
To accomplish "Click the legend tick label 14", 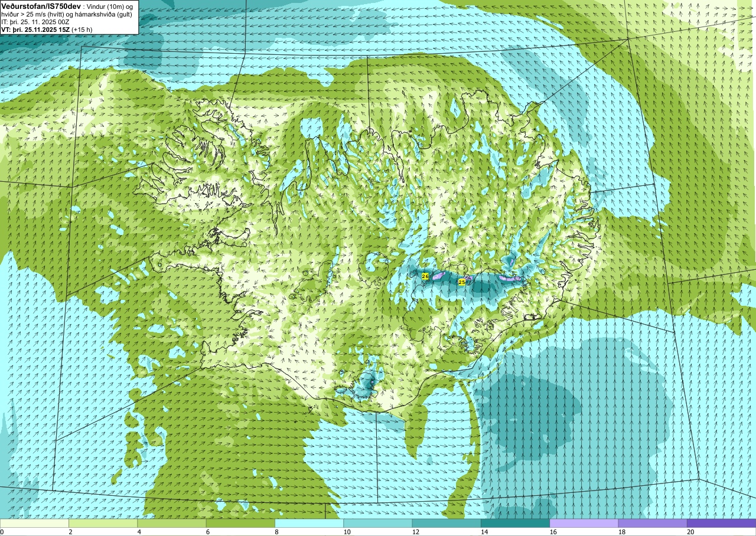I will (x=484, y=532).
